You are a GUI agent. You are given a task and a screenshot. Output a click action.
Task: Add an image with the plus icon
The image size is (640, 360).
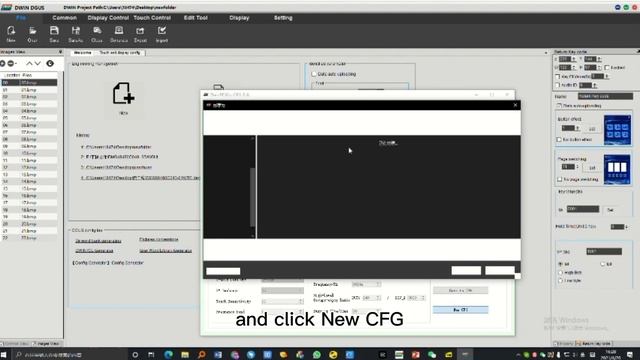[3, 63]
